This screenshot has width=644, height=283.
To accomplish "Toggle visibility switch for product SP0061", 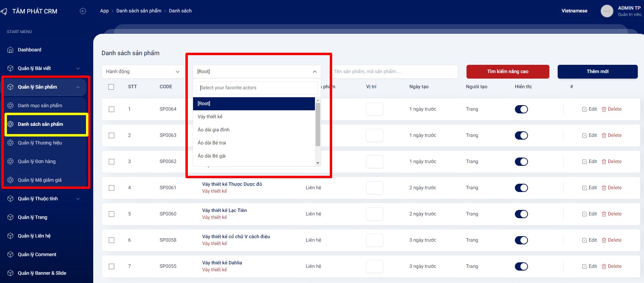I will click(x=521, y=188).
